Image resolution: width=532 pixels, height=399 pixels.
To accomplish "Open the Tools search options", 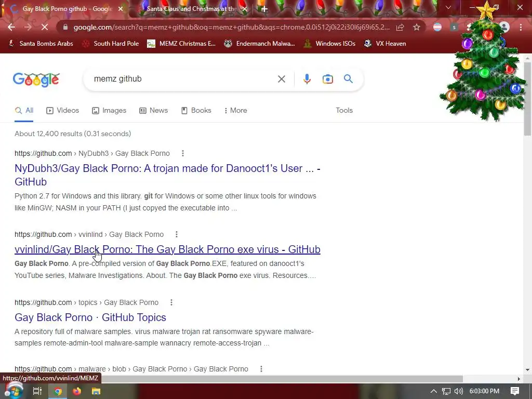I will pos(344,110).
